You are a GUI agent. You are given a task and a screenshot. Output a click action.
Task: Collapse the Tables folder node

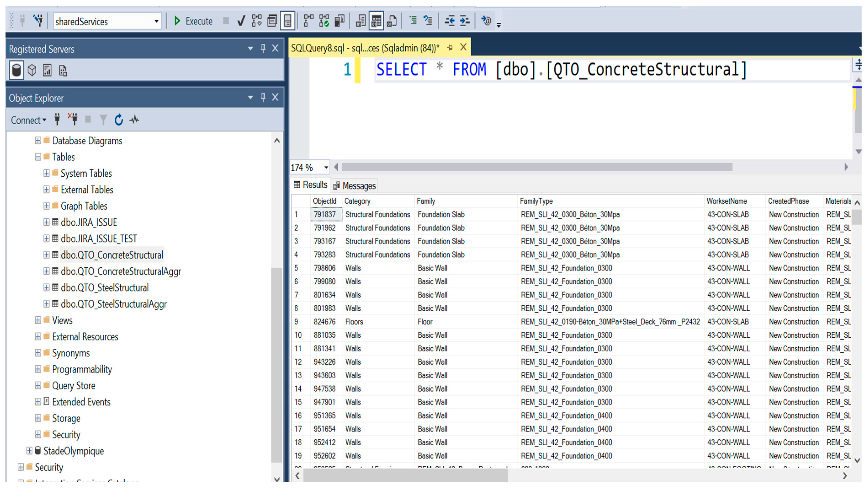(x=38, y=157)
